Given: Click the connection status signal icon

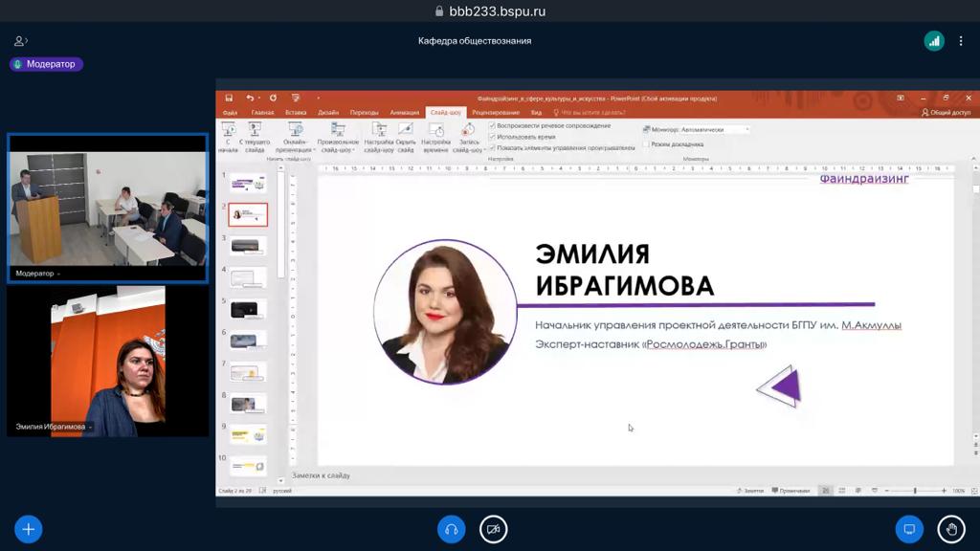Looking at the screenshot, I should [x=933, y=41].
